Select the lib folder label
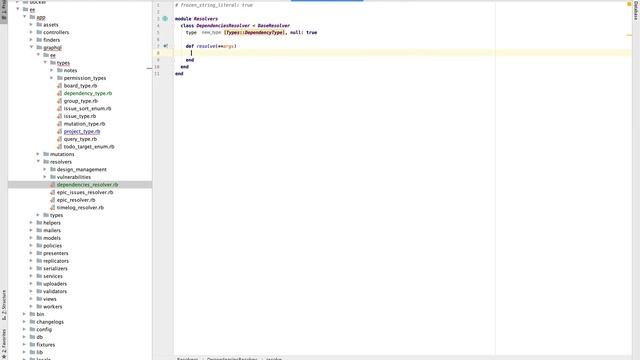Viewport: 640px width, 360px height. click(x=40, y=352)
